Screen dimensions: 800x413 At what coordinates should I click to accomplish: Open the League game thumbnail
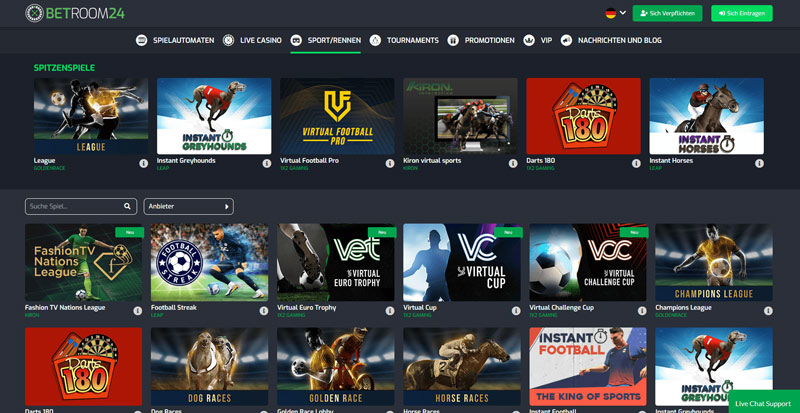pyautogui.click(x=91, y=116)
